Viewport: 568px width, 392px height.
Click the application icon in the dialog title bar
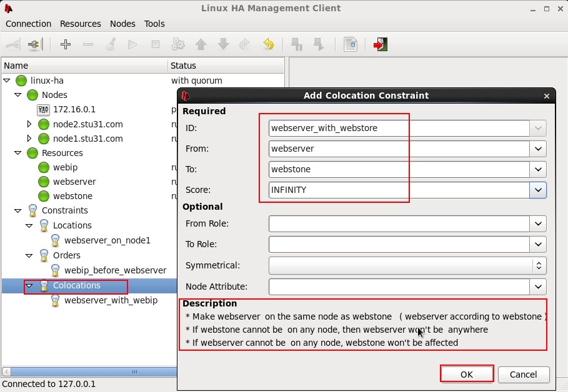click(x=186, y=96)
